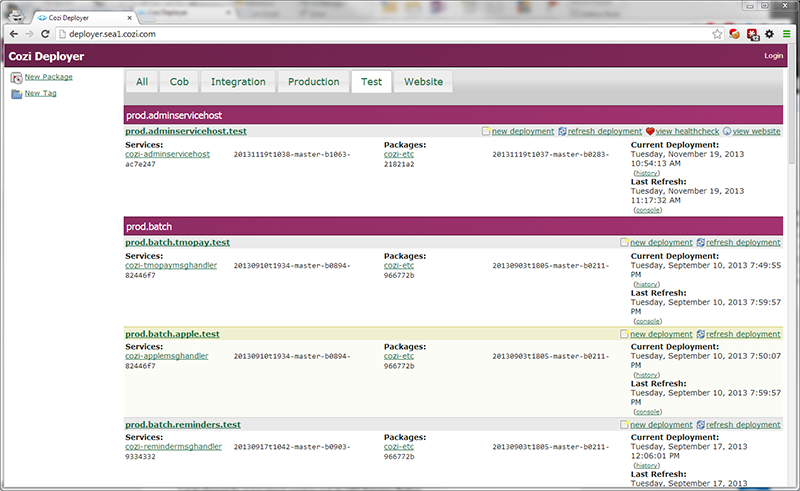800x491 pixels.
Task: Close the Cozi Deployer browser tab
Action: [130, 18]
